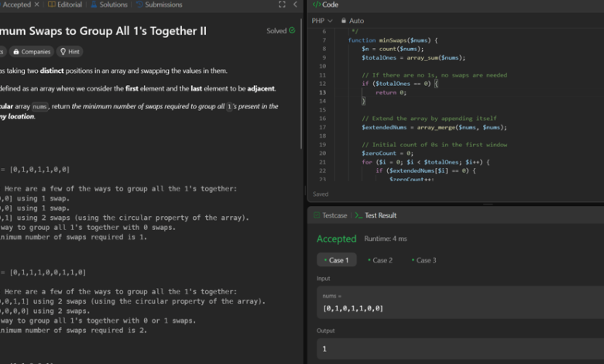Open the Companies tag
The image size is (604, 364).
click(32, 52)
